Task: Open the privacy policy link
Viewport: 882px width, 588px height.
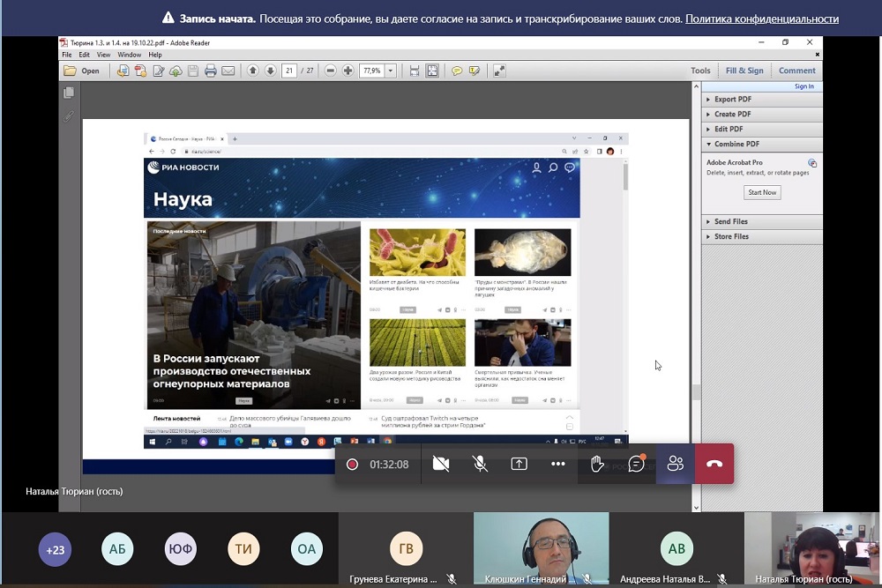Action: (x=761, y=19)
